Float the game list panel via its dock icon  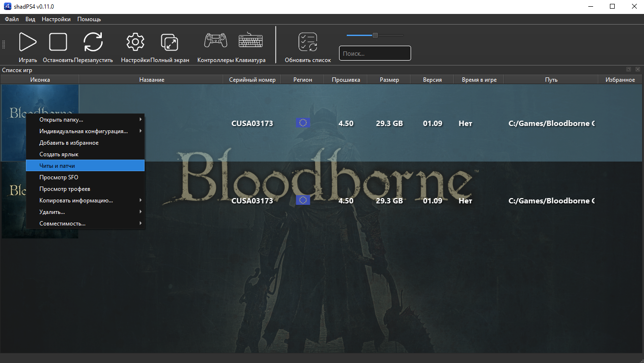[x=628, y=70]
